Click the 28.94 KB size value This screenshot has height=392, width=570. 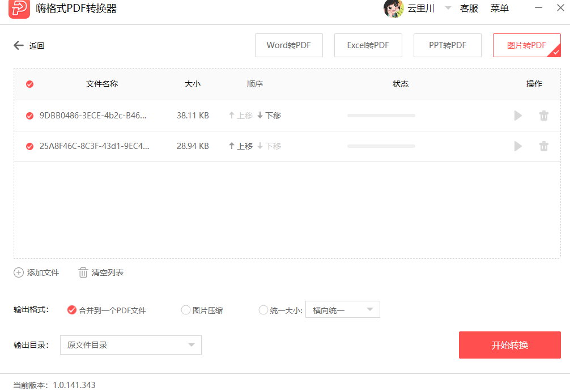(193, 146)
